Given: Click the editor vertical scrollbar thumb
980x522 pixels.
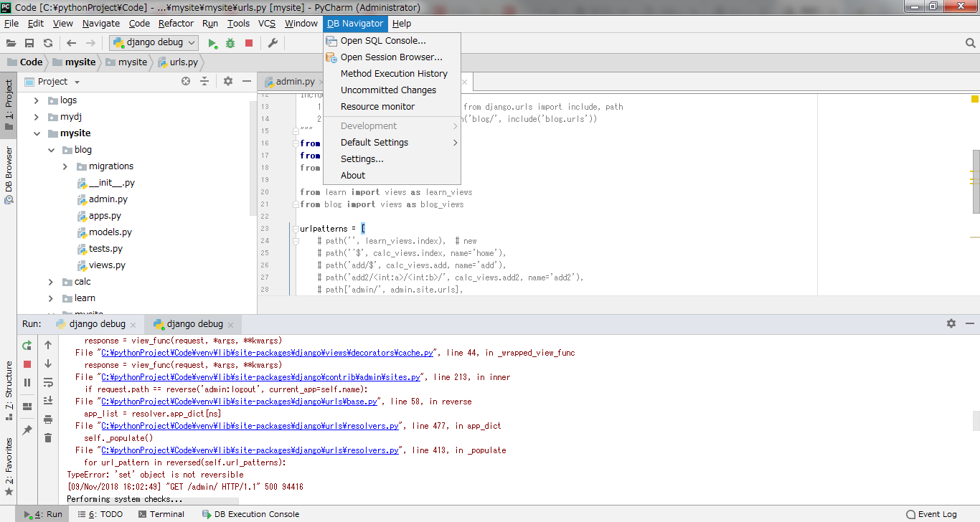Looking at the screenshot, I should pos(976,181).
